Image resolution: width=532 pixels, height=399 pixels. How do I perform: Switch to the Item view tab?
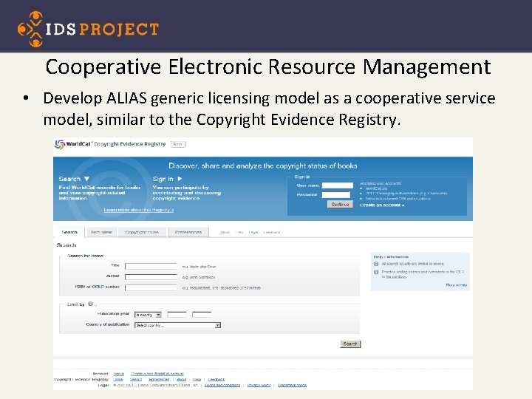pos(101,233)
